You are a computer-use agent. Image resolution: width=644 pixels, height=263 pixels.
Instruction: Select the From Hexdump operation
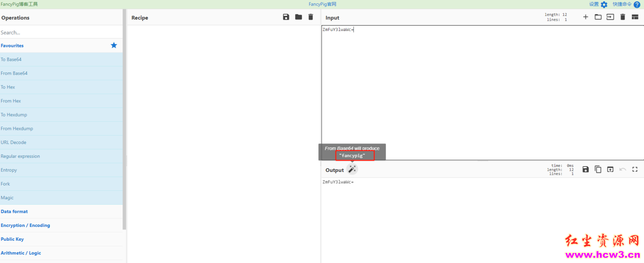click(61, 128)
